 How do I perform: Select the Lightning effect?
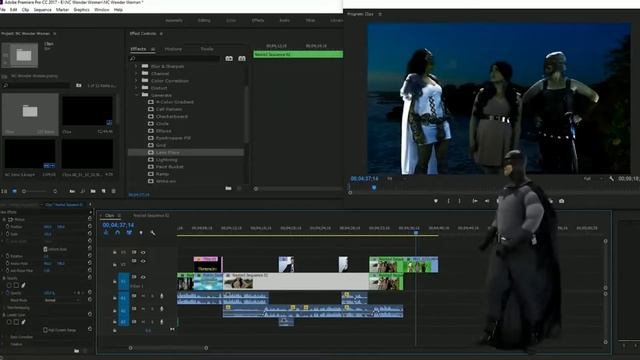[x=167, y=160]
